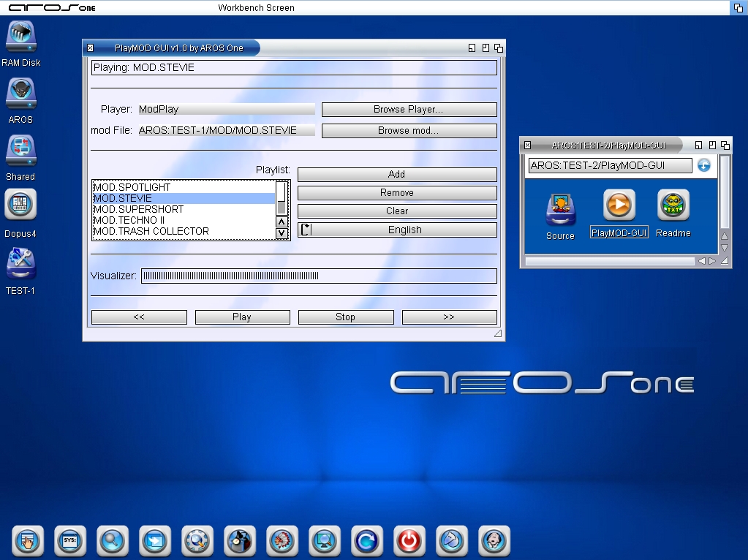Click the drawer window vertical scroll down arrow

tap(725, 248)
